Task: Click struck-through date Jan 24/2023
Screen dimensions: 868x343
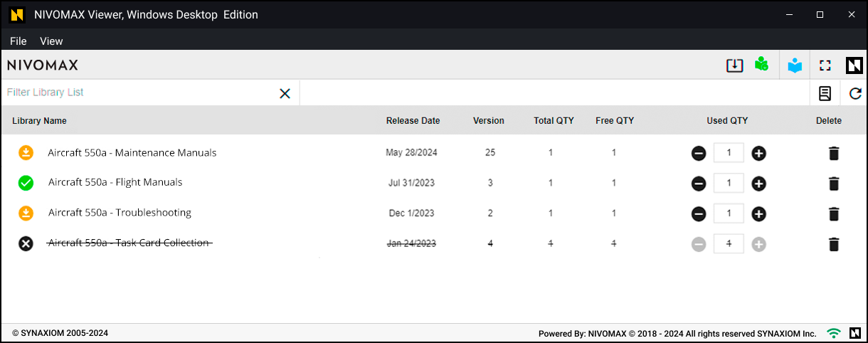Action: pos(411,243)
